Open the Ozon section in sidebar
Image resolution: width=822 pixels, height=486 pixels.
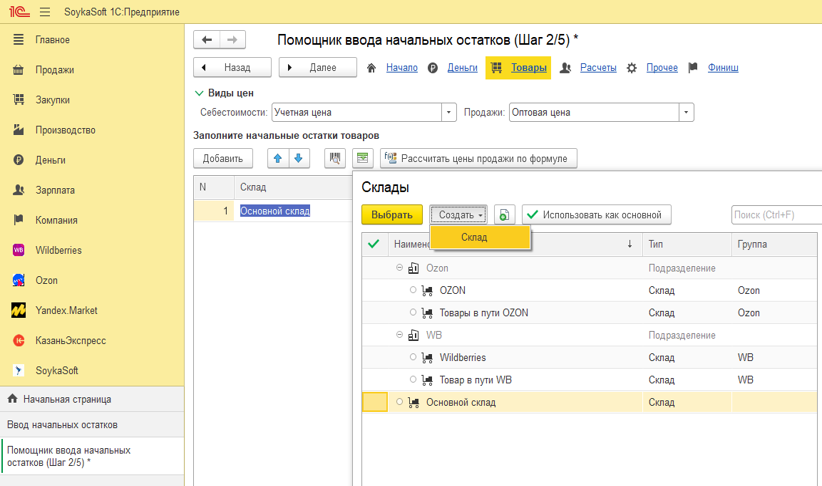click(46, 280)
